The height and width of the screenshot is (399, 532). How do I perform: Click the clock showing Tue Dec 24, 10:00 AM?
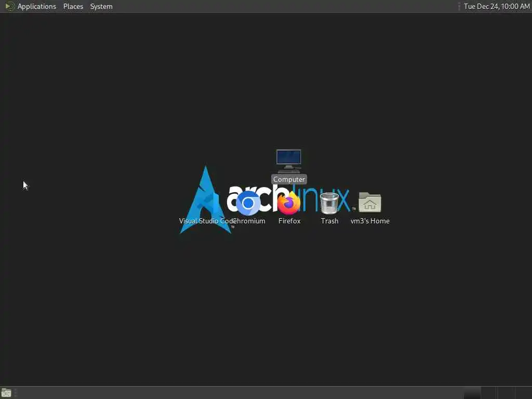(496, 6)
